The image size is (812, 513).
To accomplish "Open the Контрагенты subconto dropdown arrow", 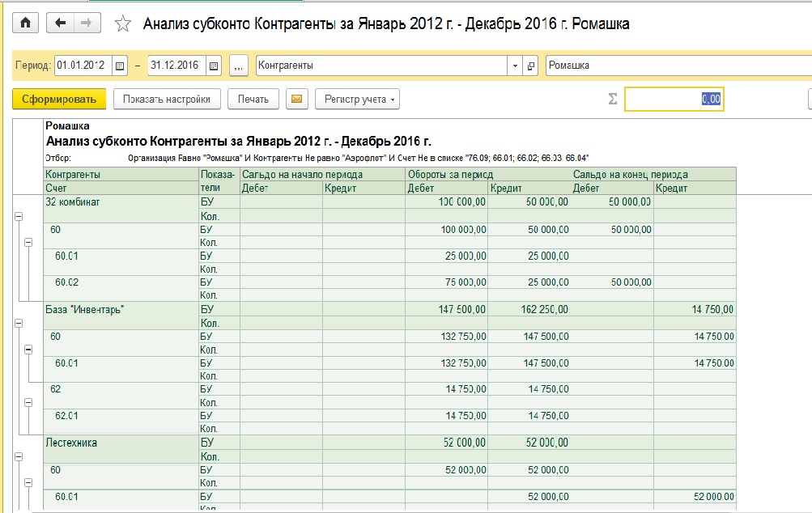I will 515,66.
